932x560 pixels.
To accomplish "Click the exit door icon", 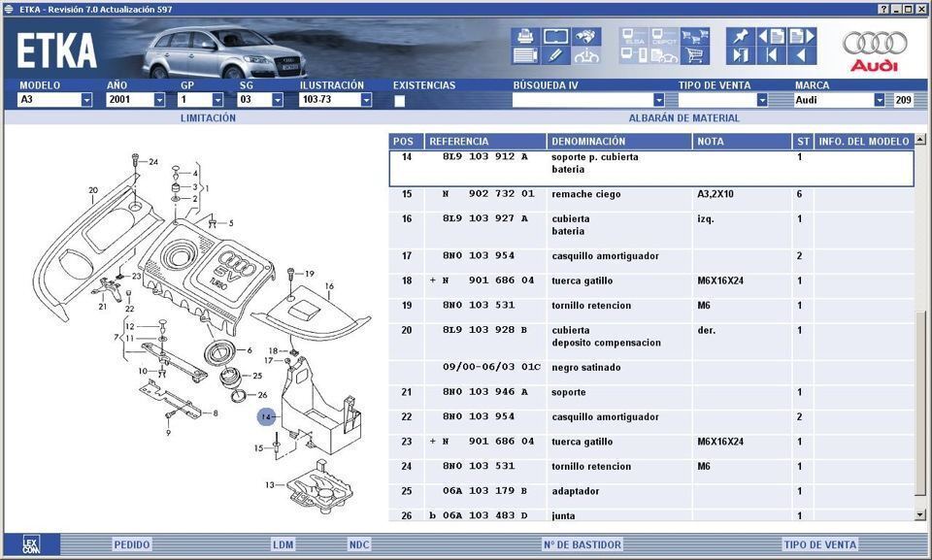I will (x=740, y=55).
